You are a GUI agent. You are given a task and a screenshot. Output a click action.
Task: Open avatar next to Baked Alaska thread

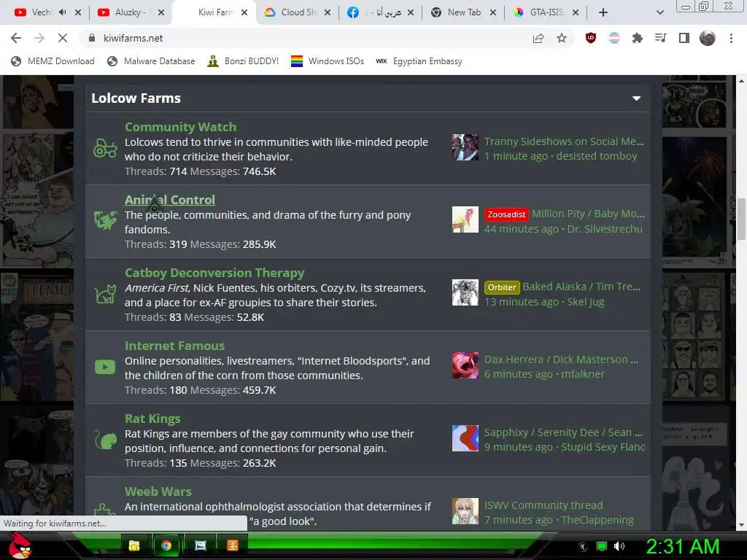point(465,292)
